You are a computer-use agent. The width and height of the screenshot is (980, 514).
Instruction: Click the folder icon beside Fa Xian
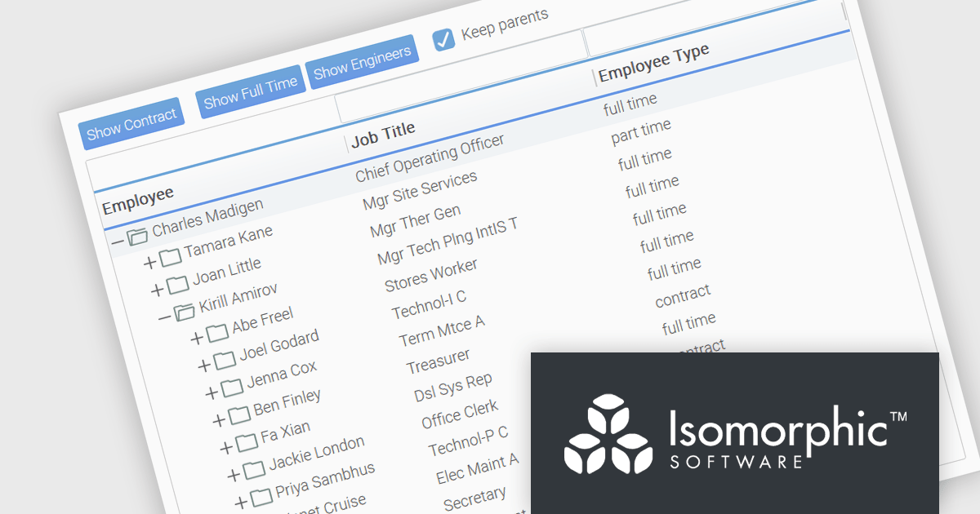pyautogui.click(x=246, y=443)
